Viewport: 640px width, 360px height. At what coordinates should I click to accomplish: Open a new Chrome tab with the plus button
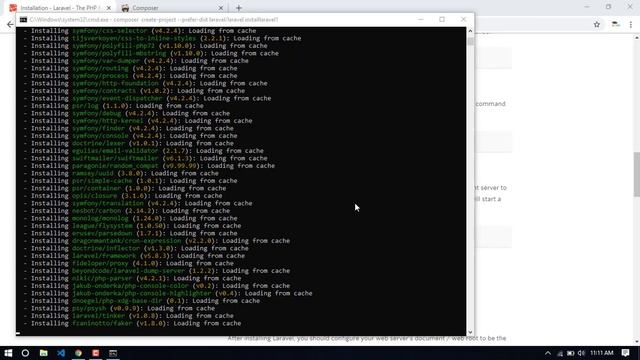coord(239,8)
